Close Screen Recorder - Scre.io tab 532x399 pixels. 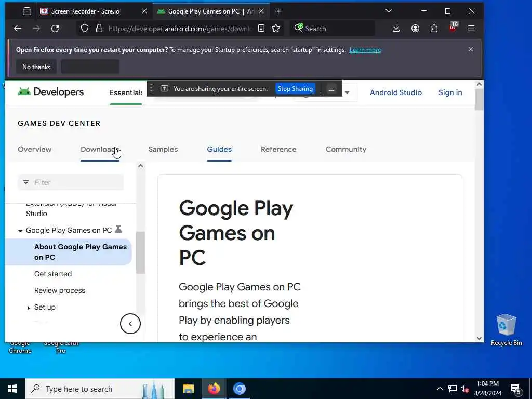pyautogui.click(x=144, y=11)
